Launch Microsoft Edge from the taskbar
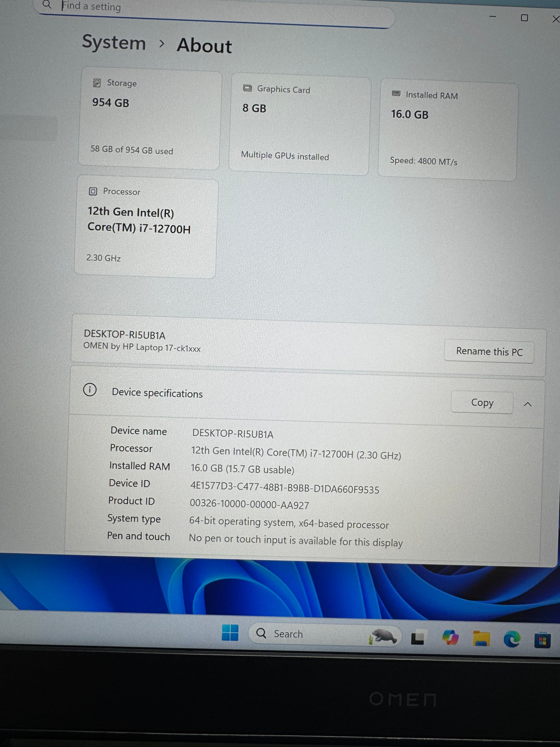The image size is (560, 747). [x=512, y=639]
